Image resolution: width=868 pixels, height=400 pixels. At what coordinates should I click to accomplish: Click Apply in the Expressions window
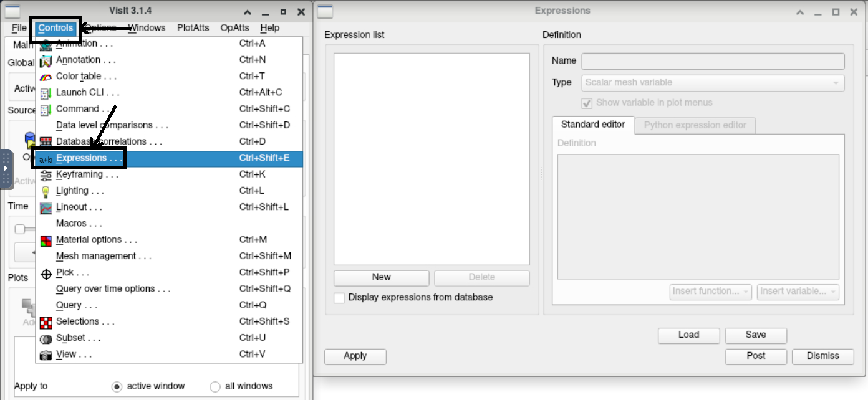pyautogui.click(x=355, y=356)
